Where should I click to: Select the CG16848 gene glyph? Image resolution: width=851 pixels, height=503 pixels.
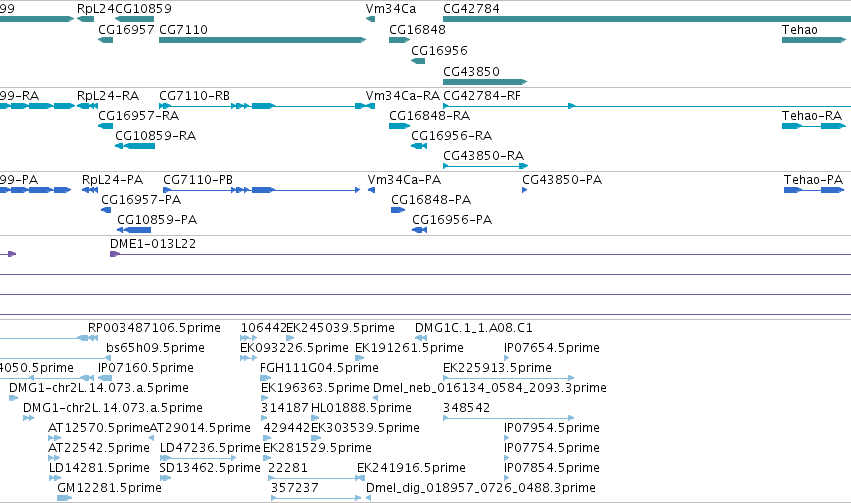[399, 40]
